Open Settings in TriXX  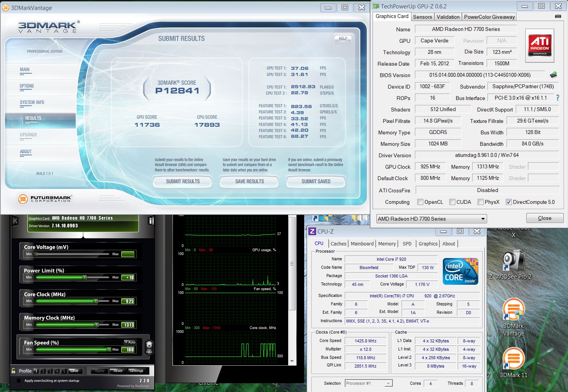point(136,371)
